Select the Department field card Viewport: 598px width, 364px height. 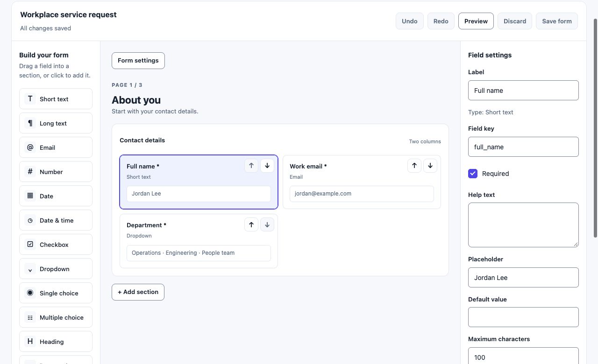coord(199,241)
